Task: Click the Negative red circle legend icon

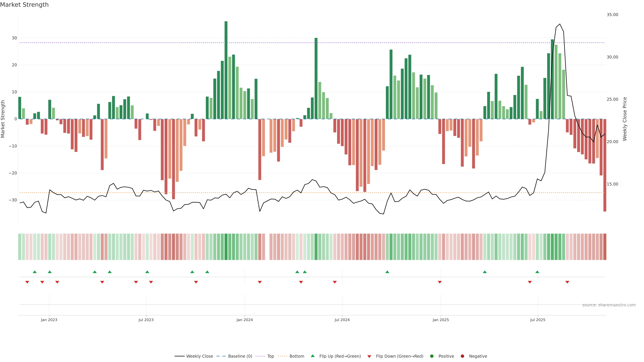Action: pos(462,356)
